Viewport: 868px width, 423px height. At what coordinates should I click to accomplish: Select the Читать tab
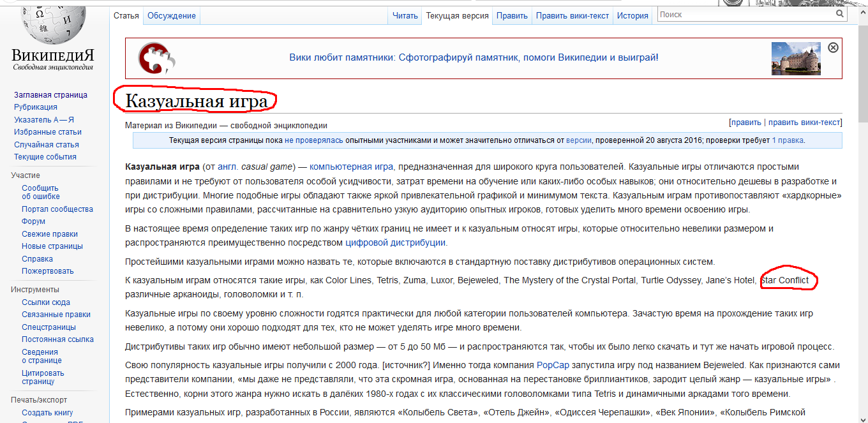pos(405,16)
